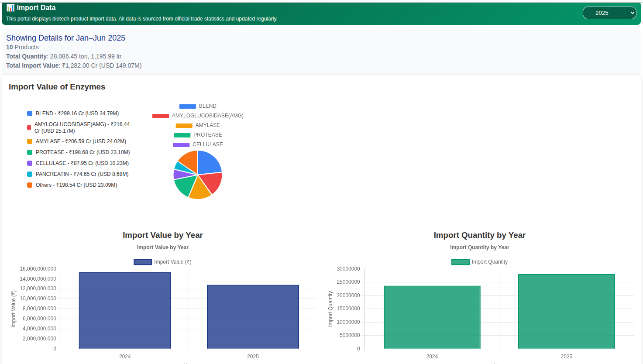Click blue BLEND swatch in left list
The width and height of the screenshot is (643, 364).
pos(30,113)
